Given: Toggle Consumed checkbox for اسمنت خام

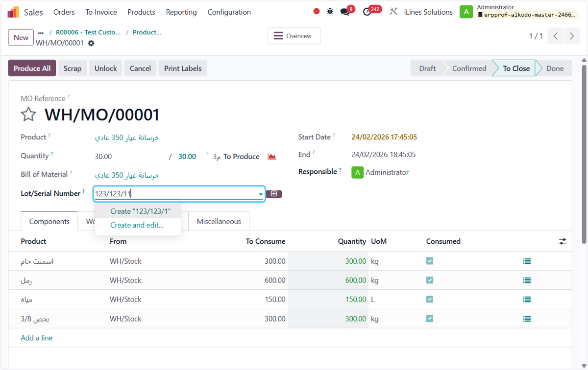Looking at the screenshot, I should click(x=430, y=261).
